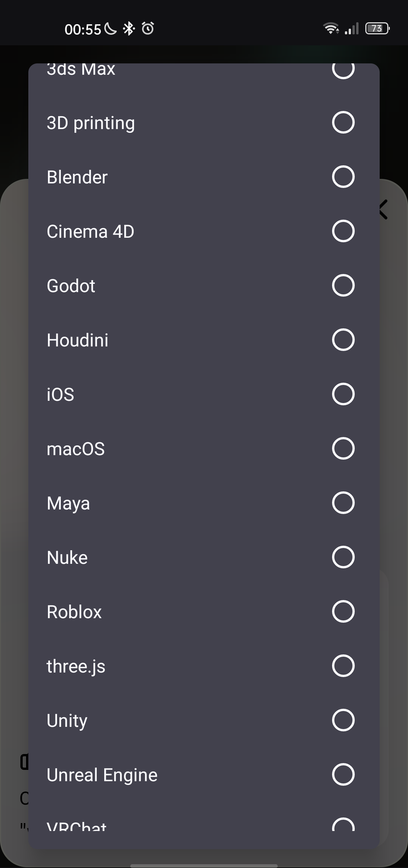The height and width of the screenshot is (868, 408).
Task: Tap the Unreal Engine option label
Action: (x=102, y=775)
